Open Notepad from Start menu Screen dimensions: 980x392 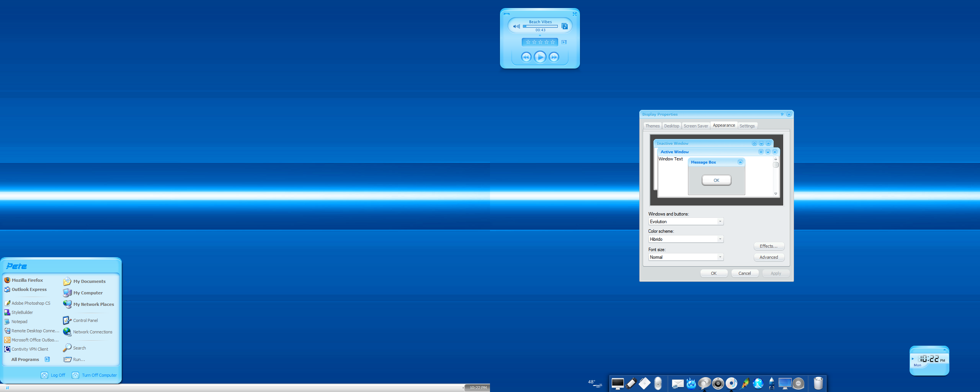coord(16,322)
